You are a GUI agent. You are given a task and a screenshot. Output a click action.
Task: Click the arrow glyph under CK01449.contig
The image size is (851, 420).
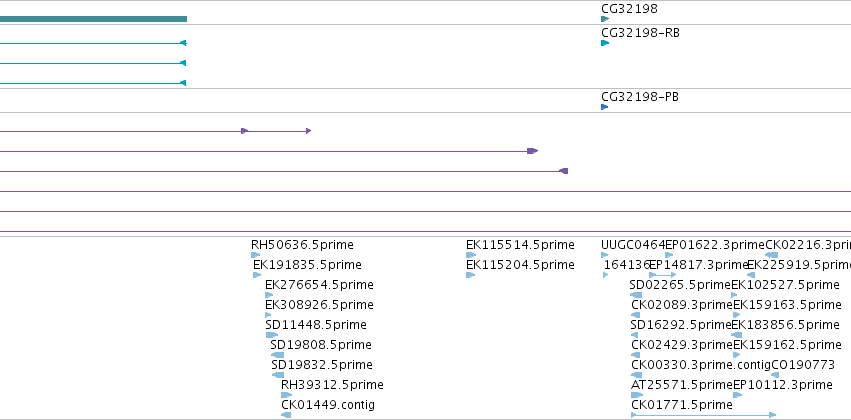click(x=286, y=415)
